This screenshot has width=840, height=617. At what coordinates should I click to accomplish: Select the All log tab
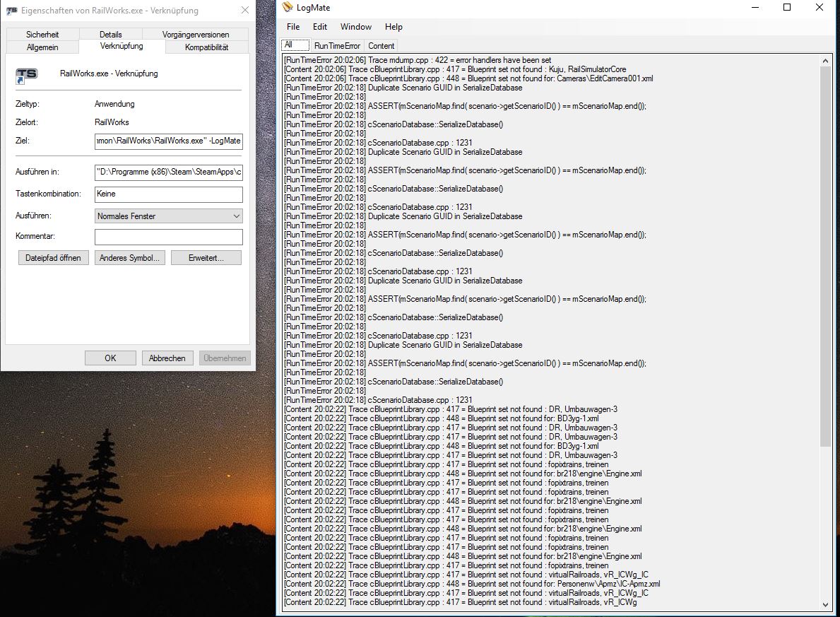pyautogui.click(x=295, y=45)
